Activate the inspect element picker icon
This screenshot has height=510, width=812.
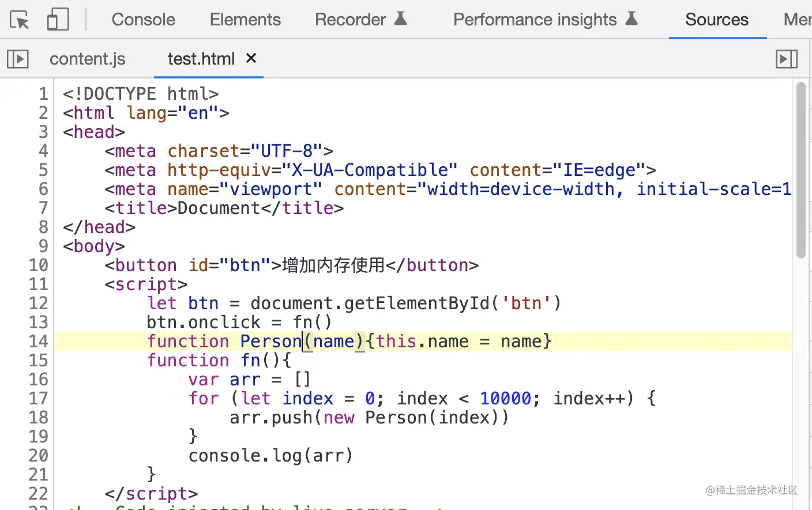[x=19, y=20]
